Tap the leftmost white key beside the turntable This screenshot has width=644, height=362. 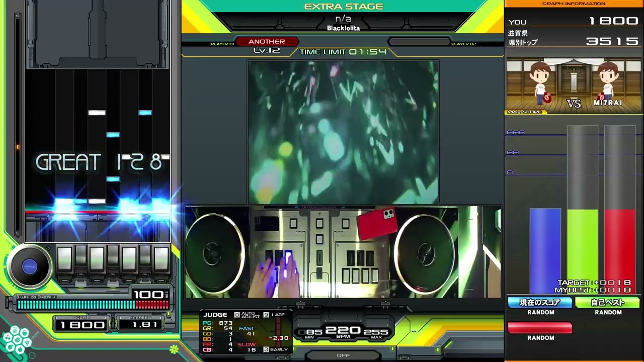(x=64, y=259)
